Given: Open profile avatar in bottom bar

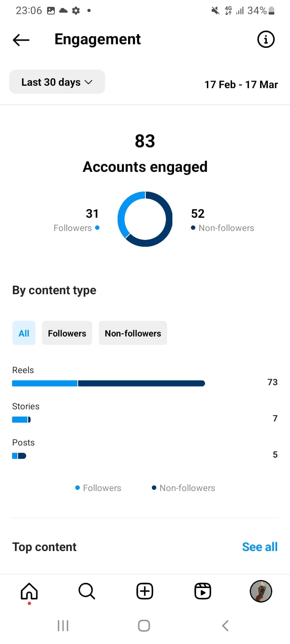Looking at the screenshot, I should [x=261, y=591].
